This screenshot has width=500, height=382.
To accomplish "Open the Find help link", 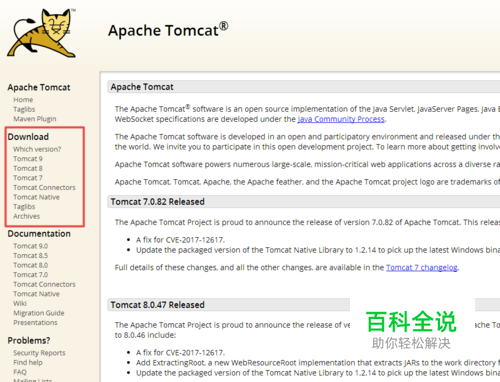I will (x=28, y=362).
